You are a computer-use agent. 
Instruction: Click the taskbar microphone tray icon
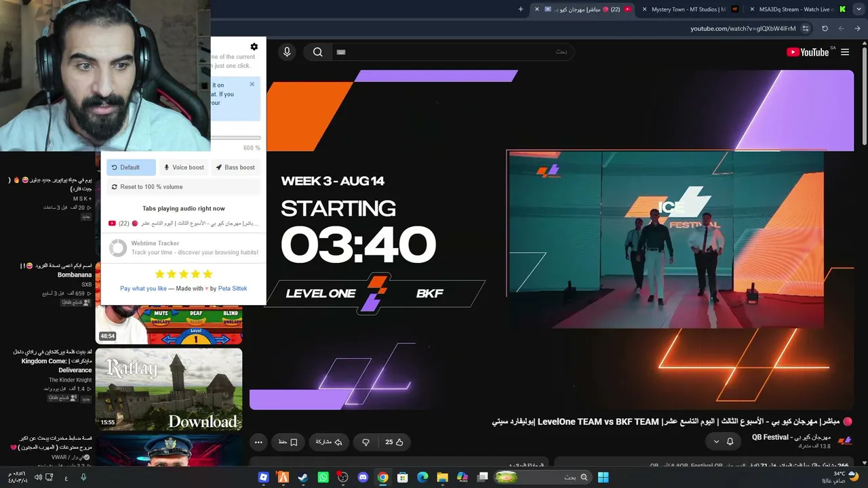(83, 477)
